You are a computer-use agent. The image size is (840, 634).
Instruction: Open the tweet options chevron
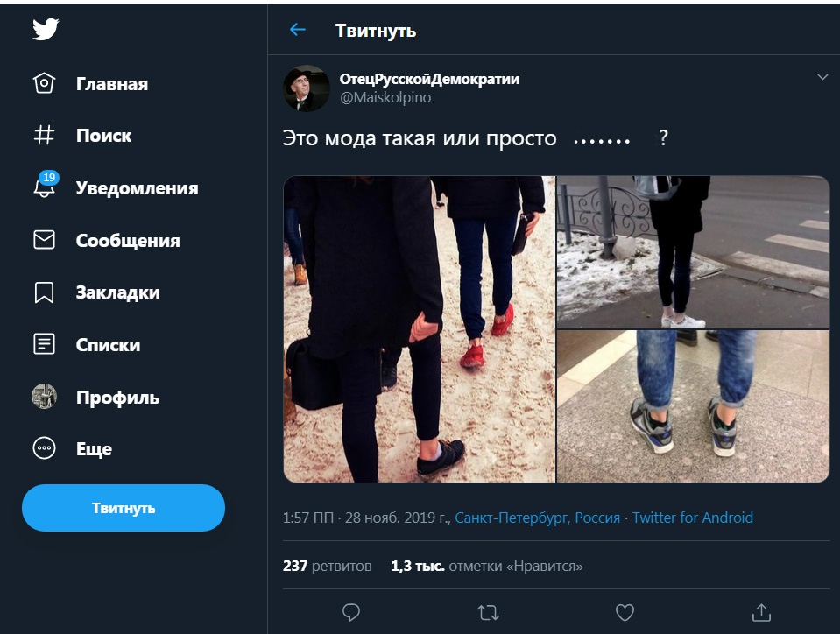point(822,77)
